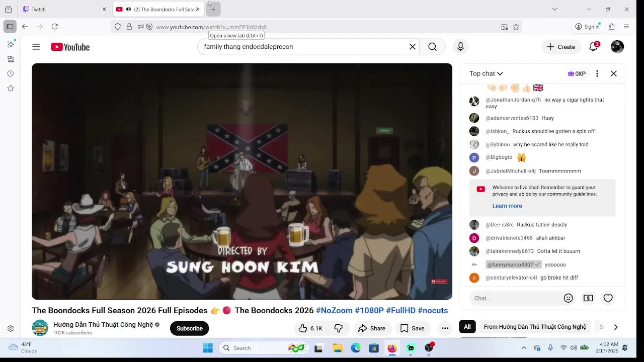
Task: Select The Boondocks YouTube tab
Action: pos(158,9)
